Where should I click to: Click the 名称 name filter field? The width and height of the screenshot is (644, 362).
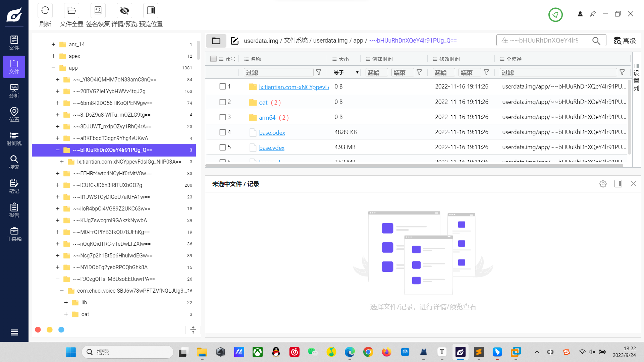coord(279,72)
